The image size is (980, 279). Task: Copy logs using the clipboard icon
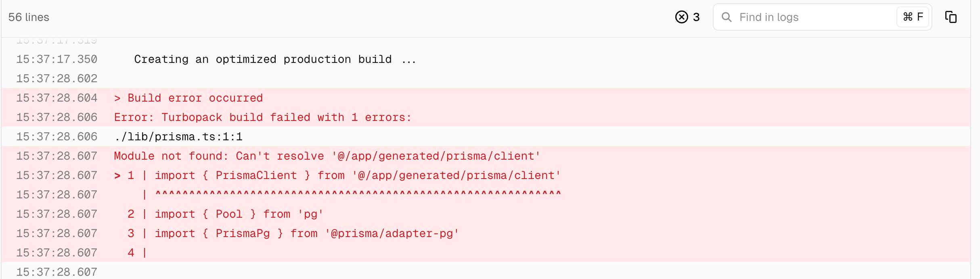[951, 17]
